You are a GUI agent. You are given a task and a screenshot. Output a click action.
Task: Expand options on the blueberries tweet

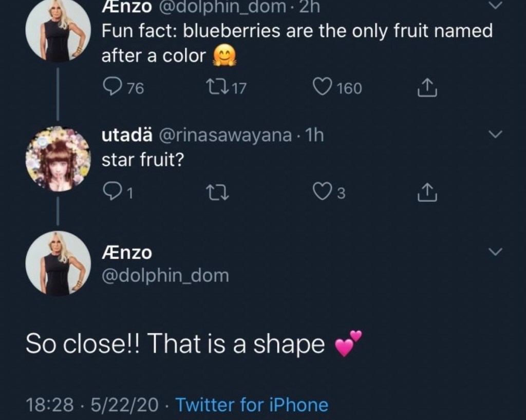point(495,6)
